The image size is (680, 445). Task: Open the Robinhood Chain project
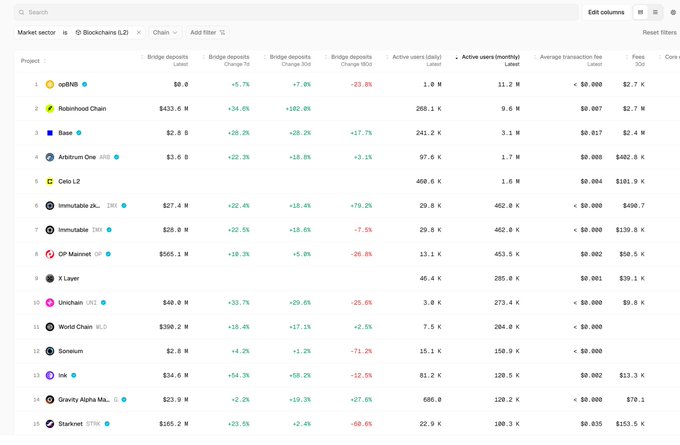(82, 108)
